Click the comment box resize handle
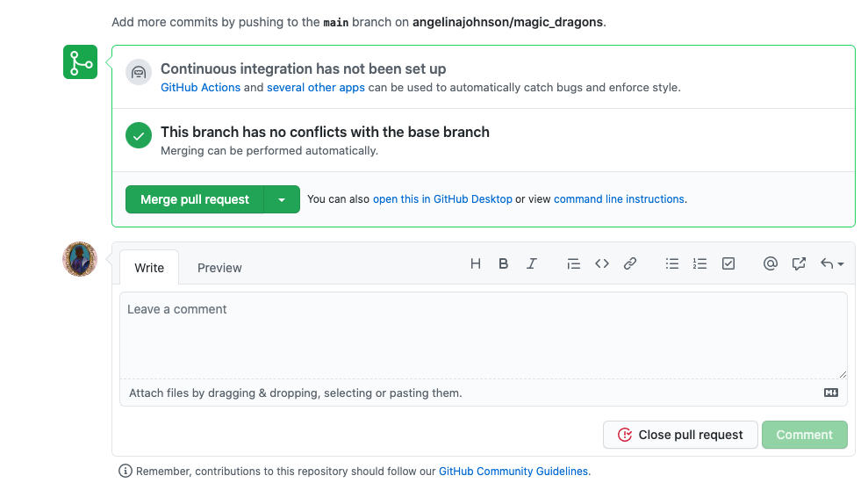This screenshot has width=868, height=490. pyautogui.click(x=843, y=375)
